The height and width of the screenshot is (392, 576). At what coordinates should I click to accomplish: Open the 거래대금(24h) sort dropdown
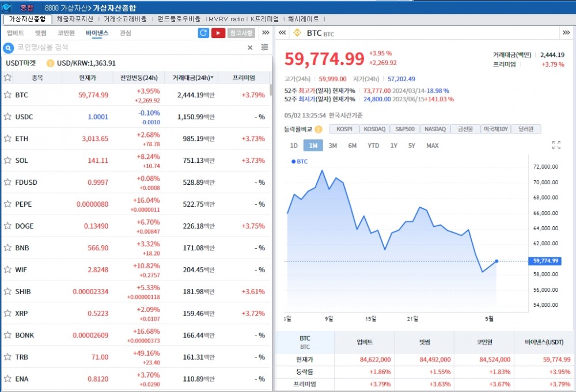[x=192, y=77]
